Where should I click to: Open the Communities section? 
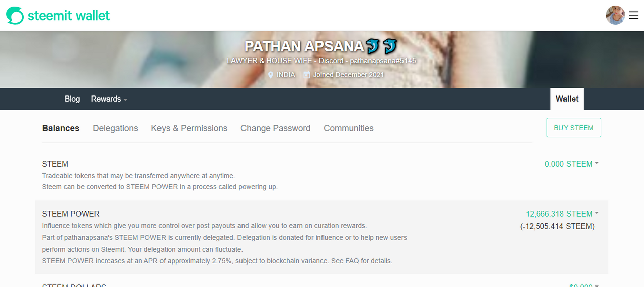click(349, 128)
